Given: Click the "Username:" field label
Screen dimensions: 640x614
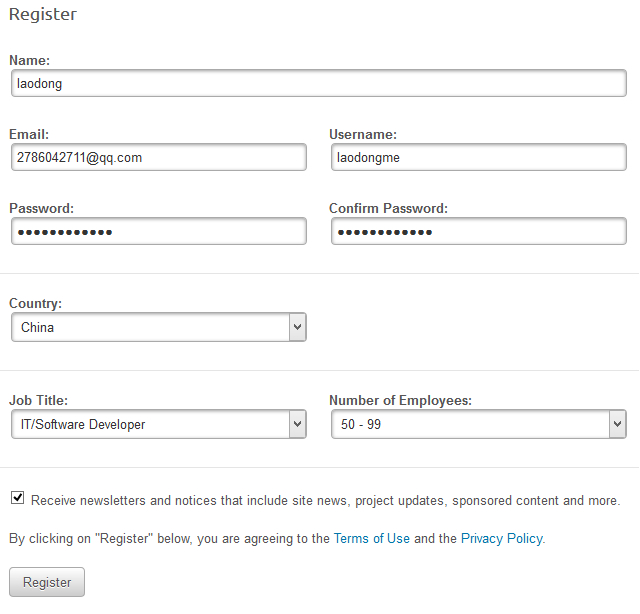Looking at the screenshot, I should tap(363, 134).
